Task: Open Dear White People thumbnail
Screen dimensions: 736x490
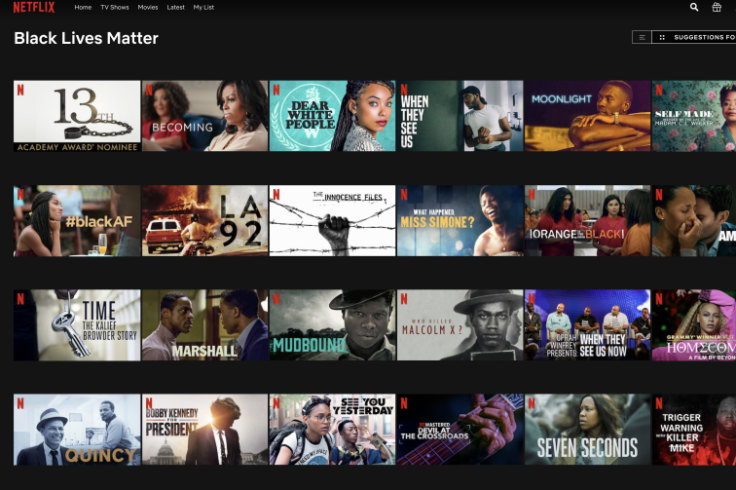Action: (332, 116)
